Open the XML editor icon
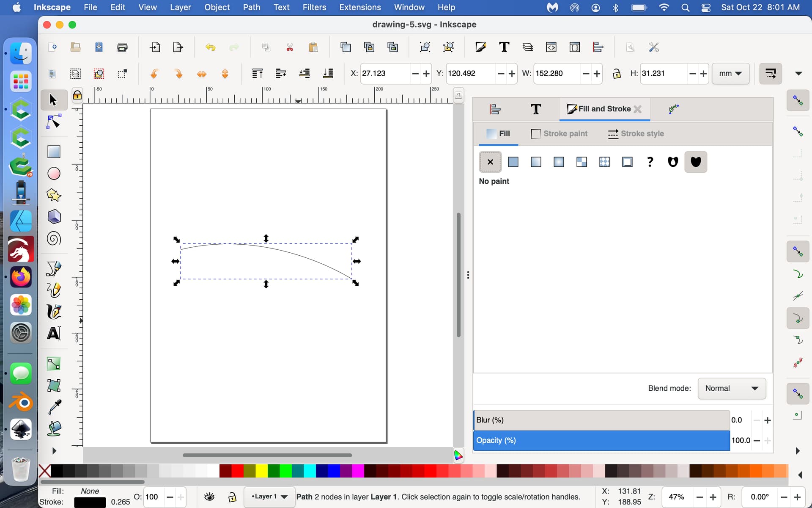This screenshot has height=508, width=812. 551,47
